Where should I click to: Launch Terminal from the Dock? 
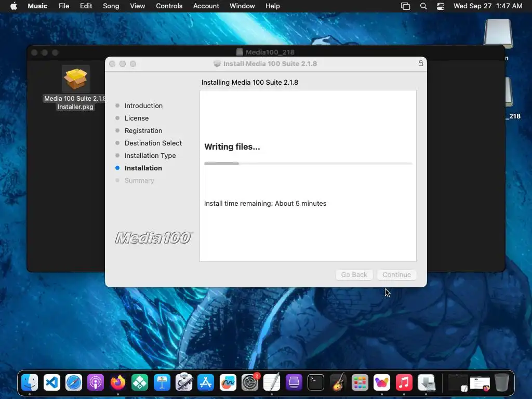pos(316,383)
